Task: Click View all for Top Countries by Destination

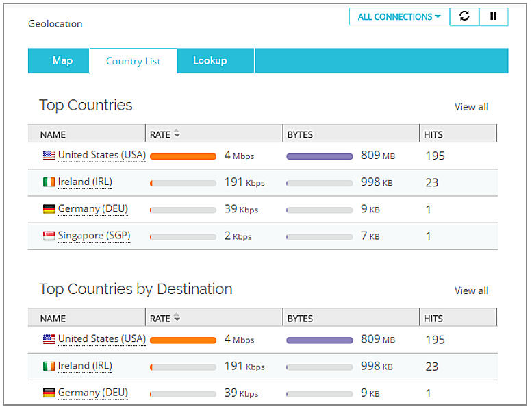Action: coord(471,290)
